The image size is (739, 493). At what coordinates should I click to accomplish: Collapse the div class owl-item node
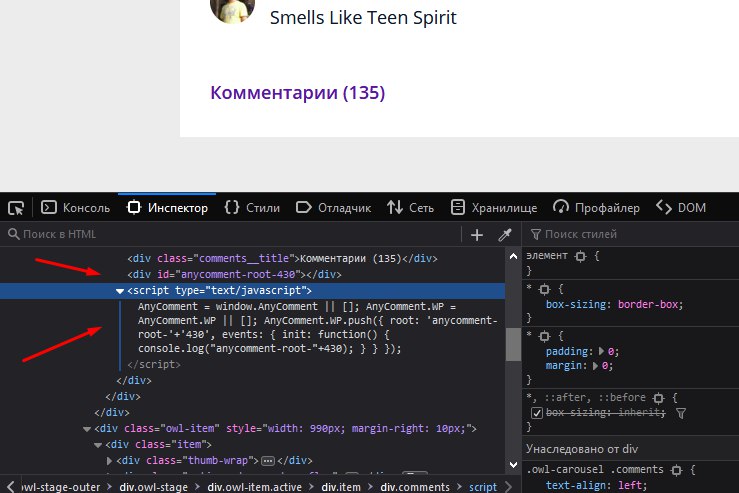click(x=87, y=429)
